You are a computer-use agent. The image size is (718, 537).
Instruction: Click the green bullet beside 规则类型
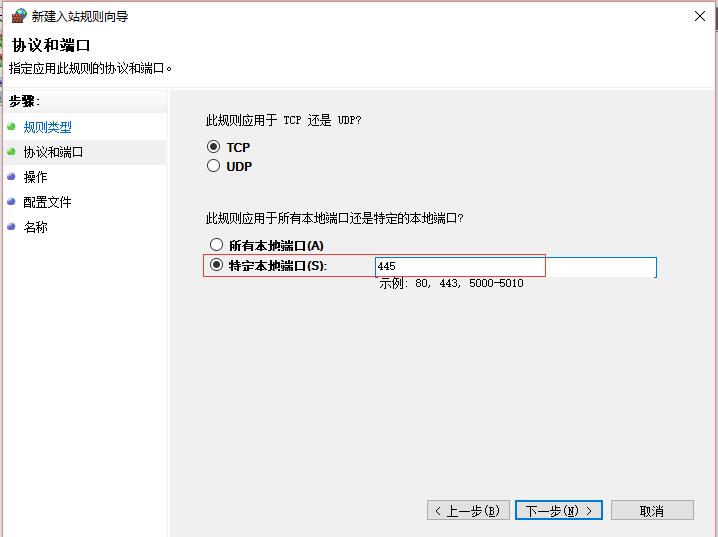tap(11, 126)
